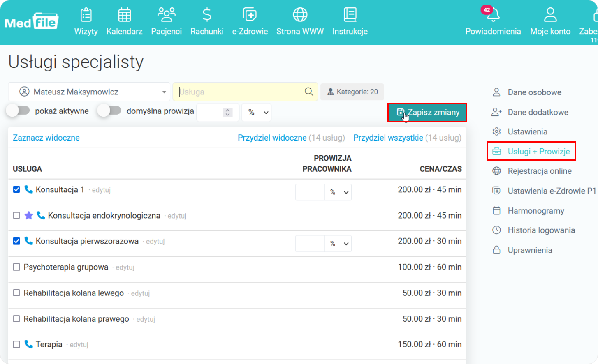The image size is (598, 364).
Task: Open the Pacjenci people icon
Action: (x=166, y=15)
